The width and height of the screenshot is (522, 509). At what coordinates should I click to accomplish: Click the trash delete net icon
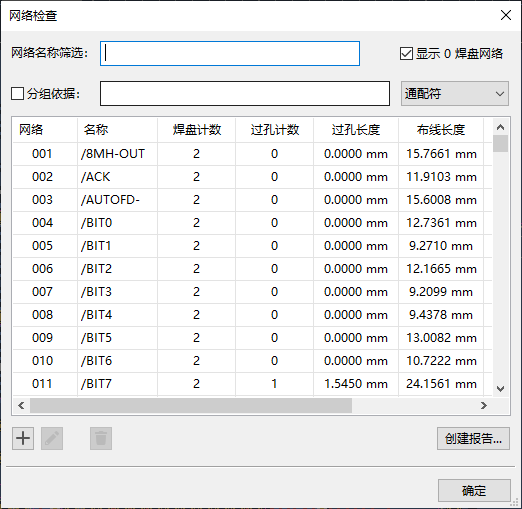coord(101,438)
